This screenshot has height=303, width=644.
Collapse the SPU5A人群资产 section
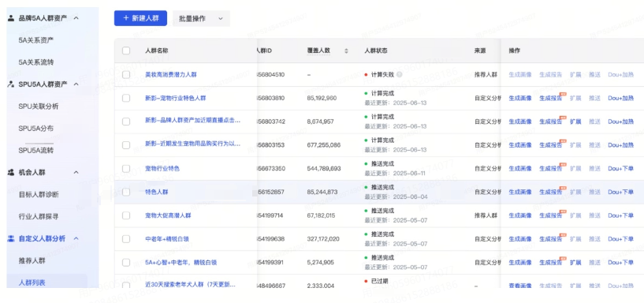click(x=76, y=84)
